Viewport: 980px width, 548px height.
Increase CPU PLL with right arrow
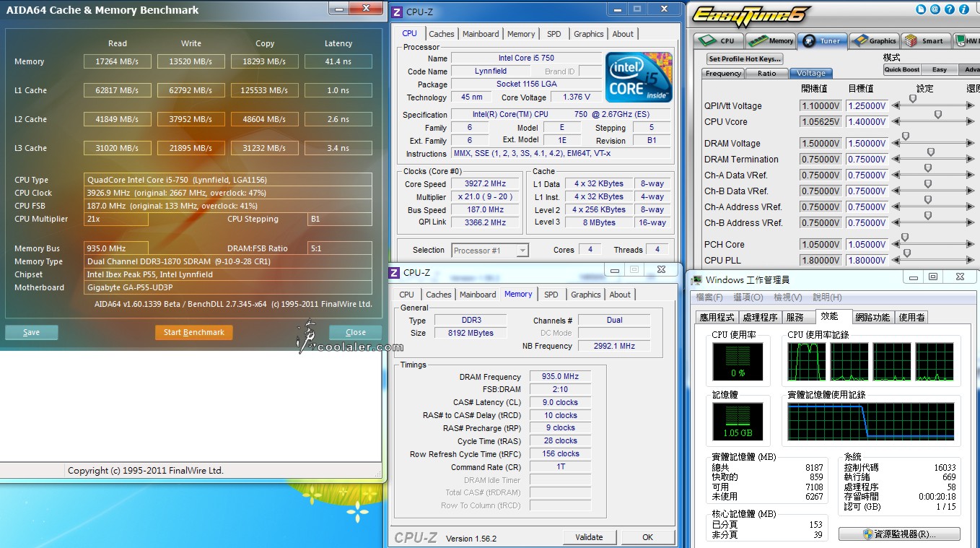click(971, 260)
